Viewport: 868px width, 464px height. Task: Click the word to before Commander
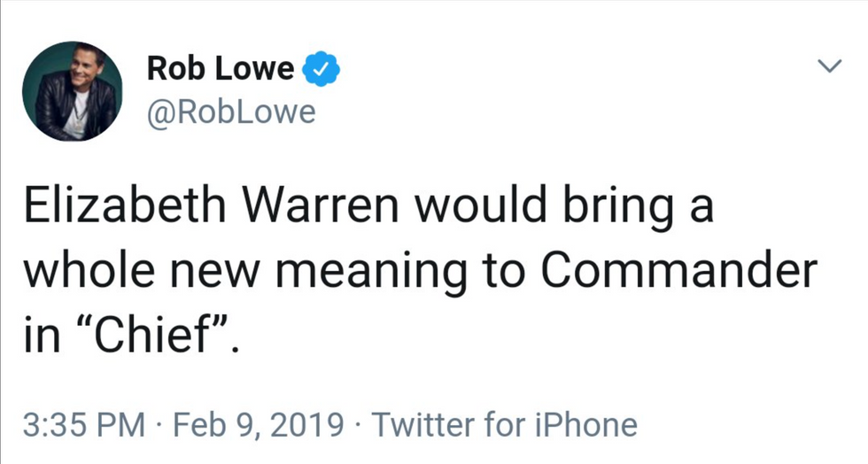click(x=503, y=273)
